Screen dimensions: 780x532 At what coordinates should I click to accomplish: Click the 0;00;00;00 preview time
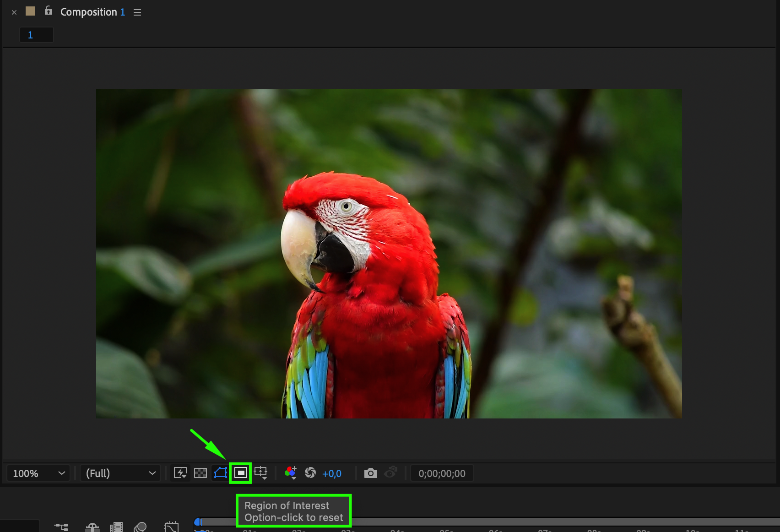click(x=442, y=474)
